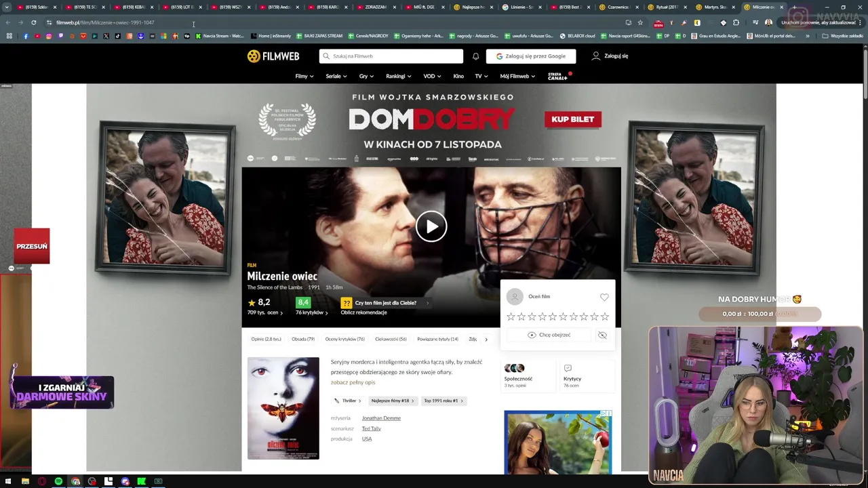
Task: Switch to the Martyrs browser tab
Action: (714, 7)
